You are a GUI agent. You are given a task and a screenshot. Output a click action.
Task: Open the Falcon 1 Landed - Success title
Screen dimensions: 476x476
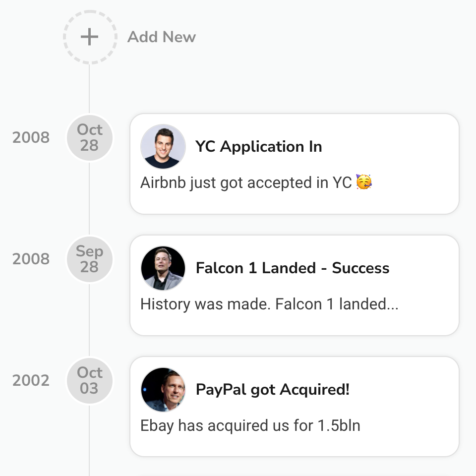click(x=293, y=268)
